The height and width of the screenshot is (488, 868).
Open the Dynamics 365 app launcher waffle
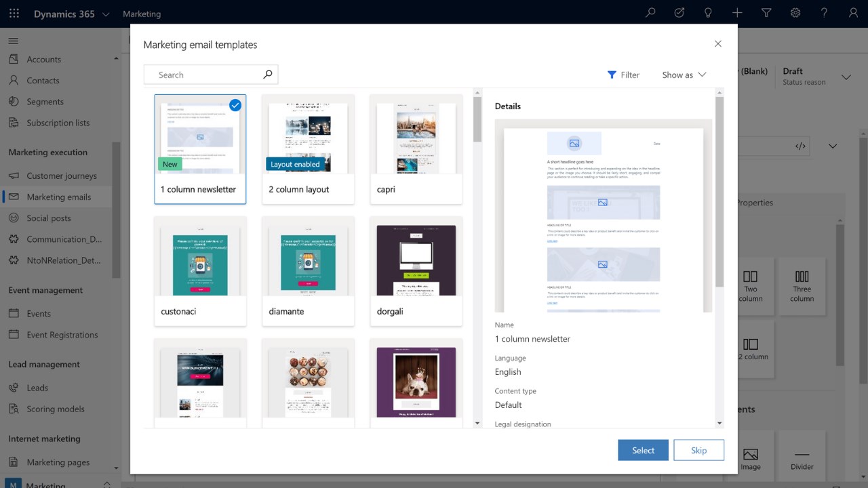(14, 14)
